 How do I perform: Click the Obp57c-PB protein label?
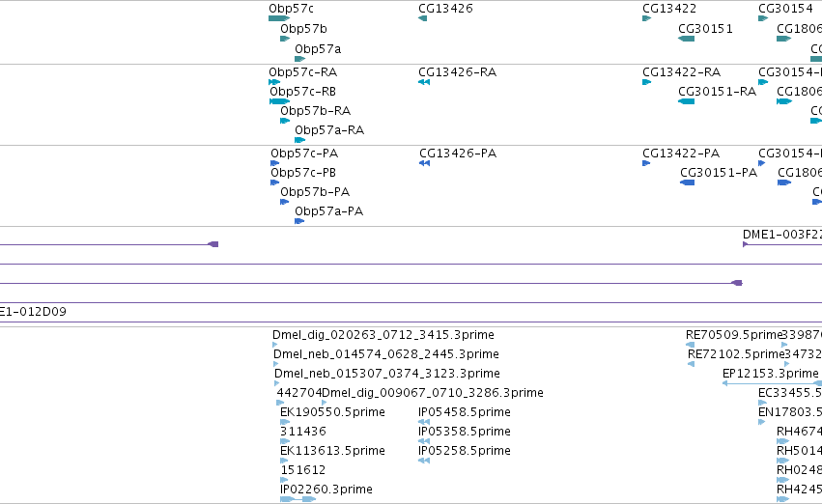(303, 173)
